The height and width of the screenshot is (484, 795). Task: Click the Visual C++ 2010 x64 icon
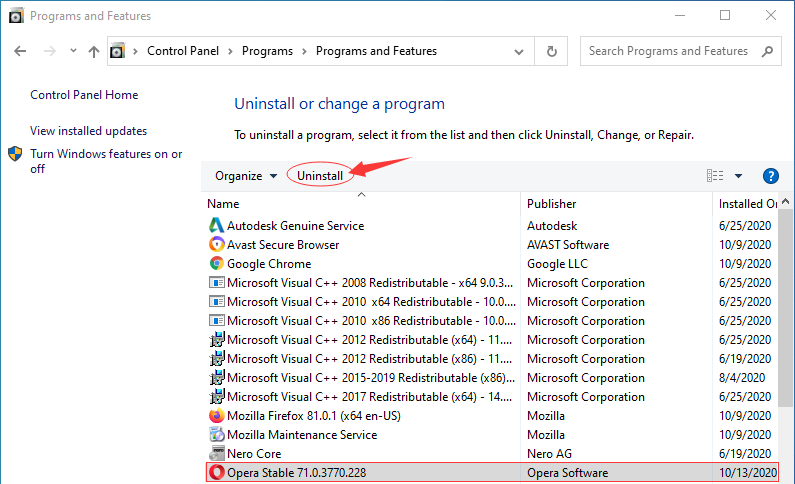pyautogui.click(x=216, y=302)
